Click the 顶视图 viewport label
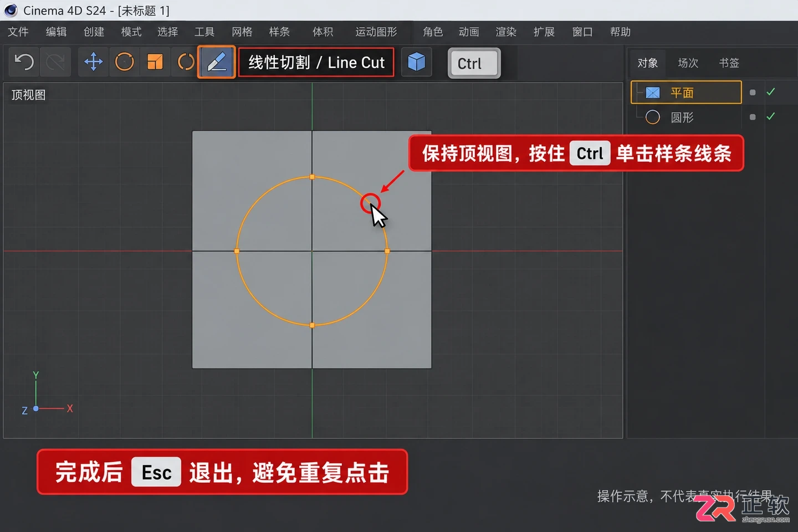Image resolution: width=798 pixels, height=532 pixels. (29, 95)
